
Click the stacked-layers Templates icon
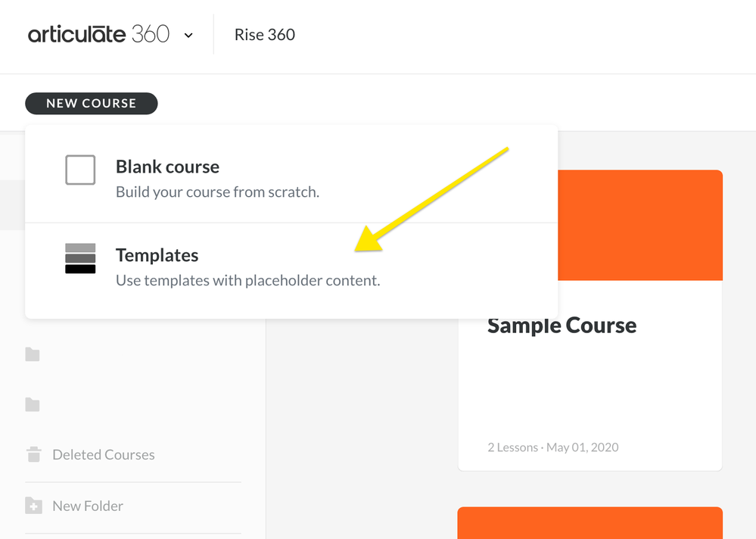(80, 258)
